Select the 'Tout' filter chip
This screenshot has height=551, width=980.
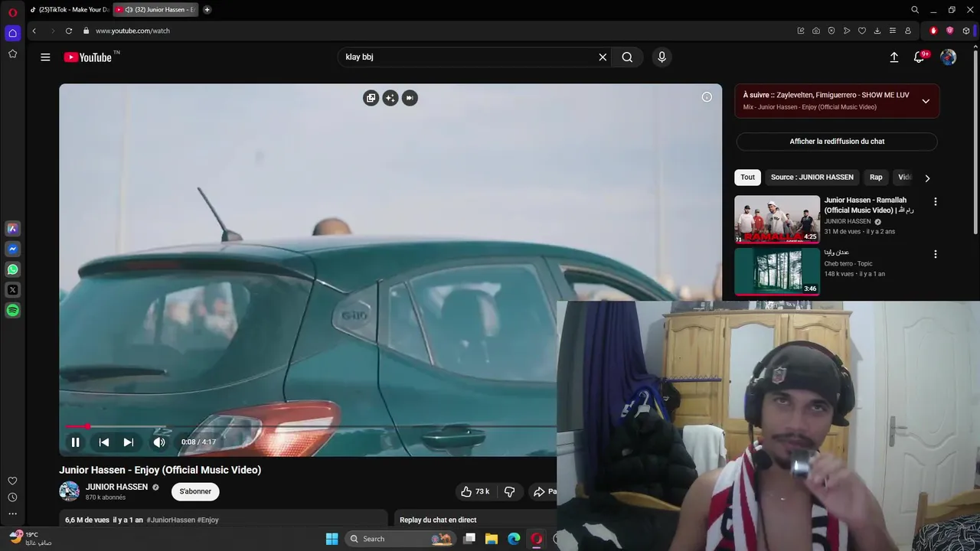(747, 178)
